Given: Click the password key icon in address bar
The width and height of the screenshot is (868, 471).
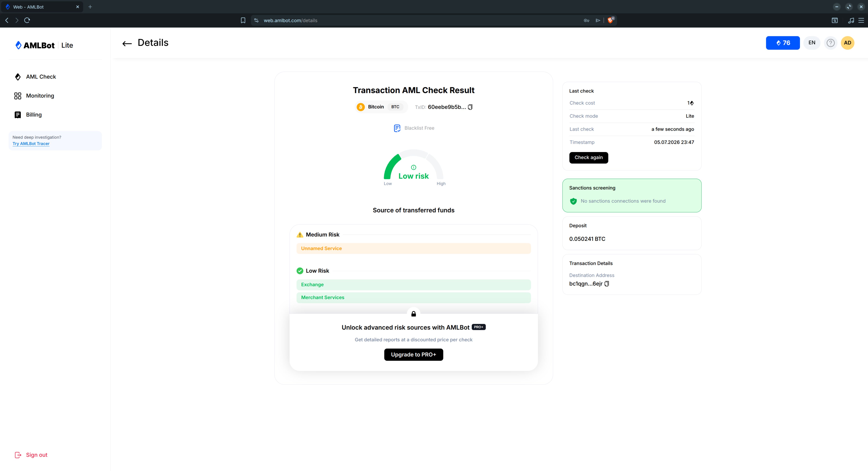Looking at the screenshot, I should pos(586,21).
